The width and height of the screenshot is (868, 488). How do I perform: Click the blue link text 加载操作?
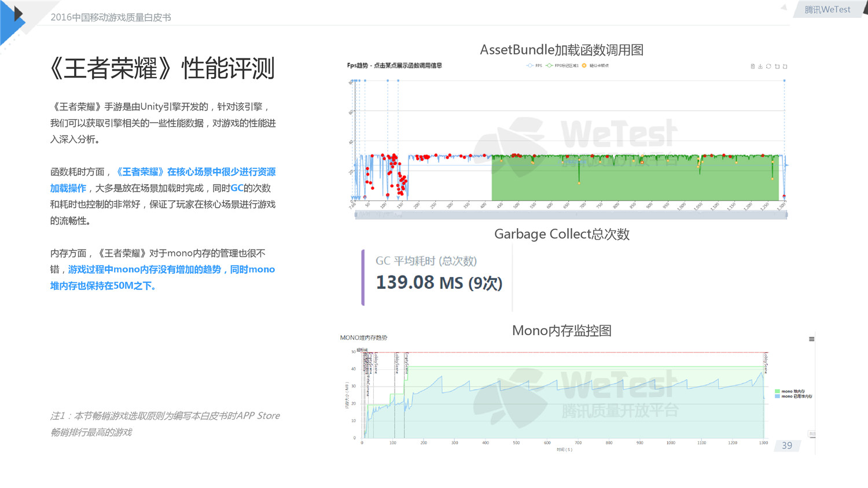[68, 188]
